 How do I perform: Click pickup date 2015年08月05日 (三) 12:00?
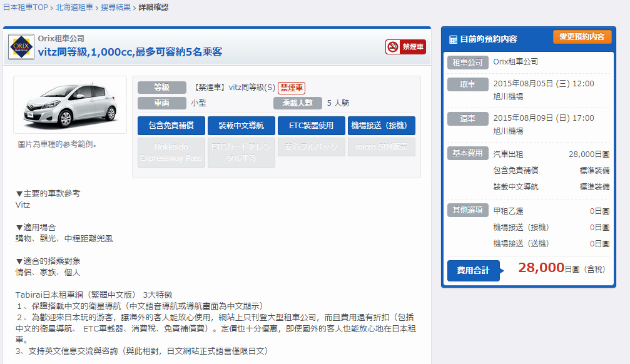click(544, 84)
